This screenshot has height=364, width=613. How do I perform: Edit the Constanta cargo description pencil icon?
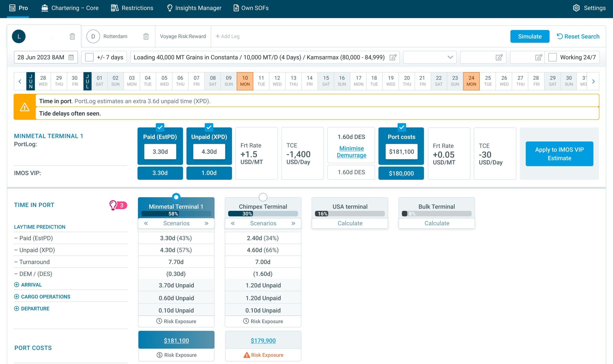tap(393, 57)
